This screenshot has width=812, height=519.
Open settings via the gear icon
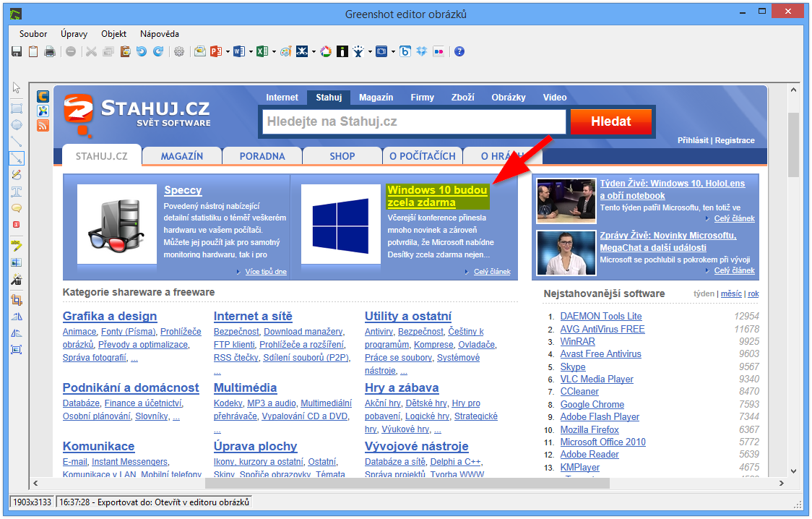[x=179, y=51]
